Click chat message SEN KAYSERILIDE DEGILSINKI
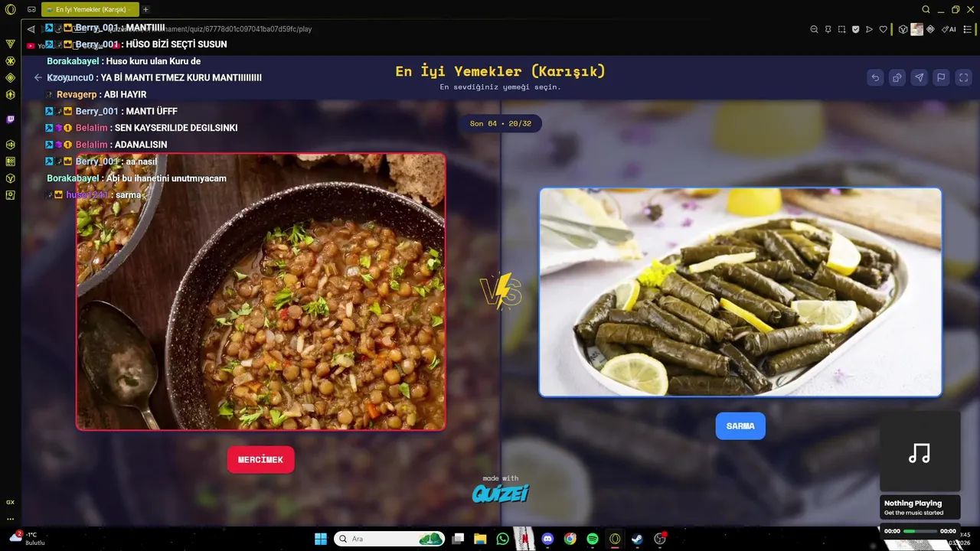Viewport: 980px width, 551px height. [176, 128]
